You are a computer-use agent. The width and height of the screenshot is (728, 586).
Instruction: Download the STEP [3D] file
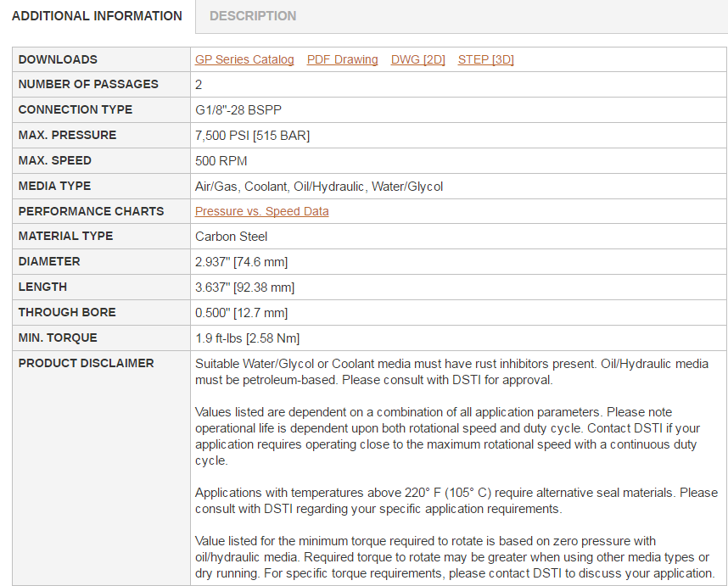coord(485,59)
